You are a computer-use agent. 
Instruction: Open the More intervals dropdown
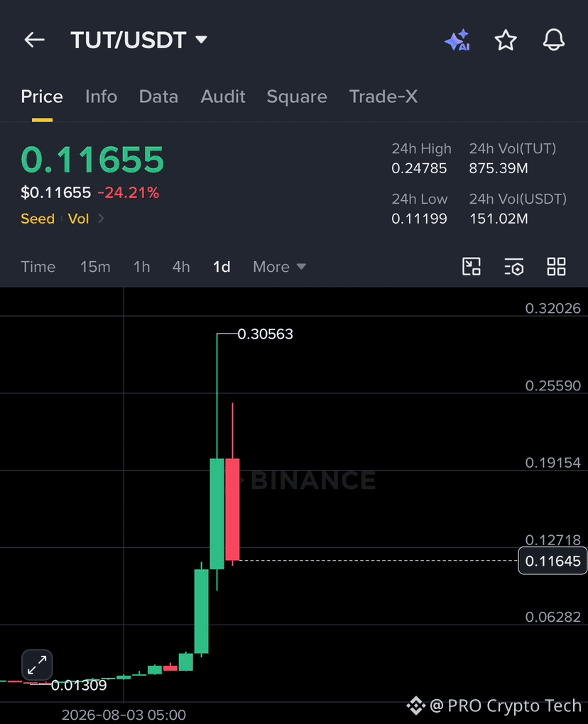pos(280,267)
